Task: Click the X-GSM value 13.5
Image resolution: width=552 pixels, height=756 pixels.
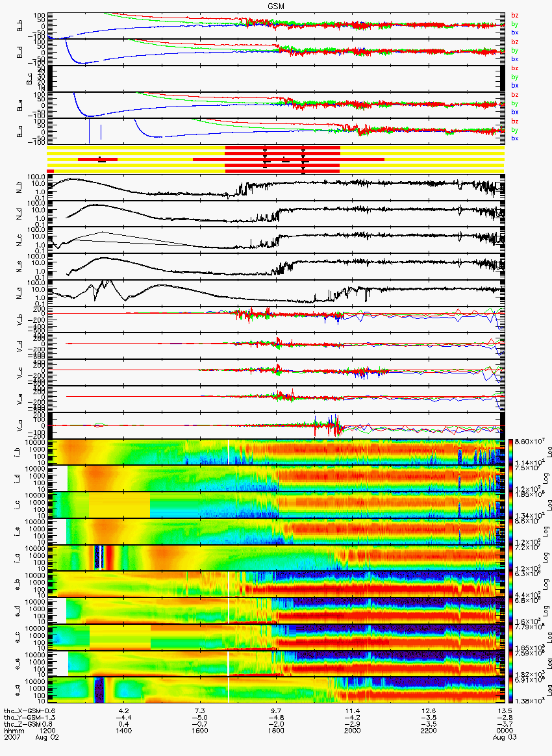Action: [505, 711]
